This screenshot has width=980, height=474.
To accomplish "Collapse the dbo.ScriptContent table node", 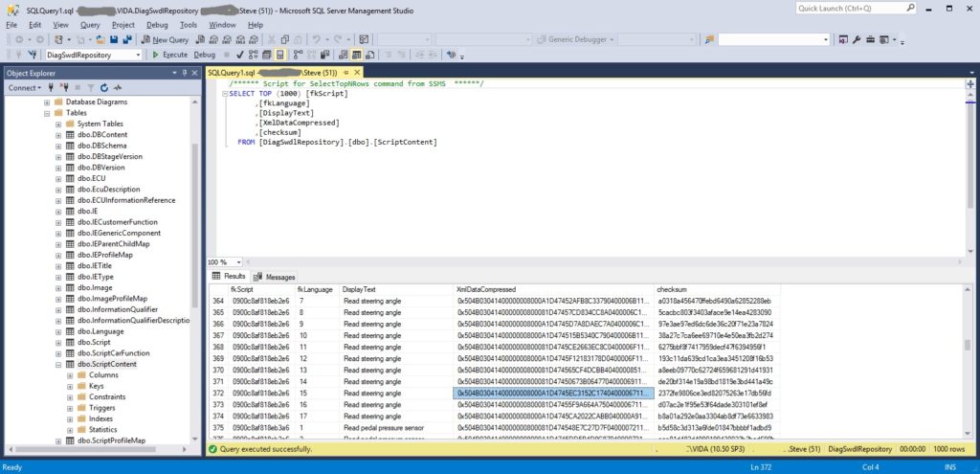I will click(58, 364).
